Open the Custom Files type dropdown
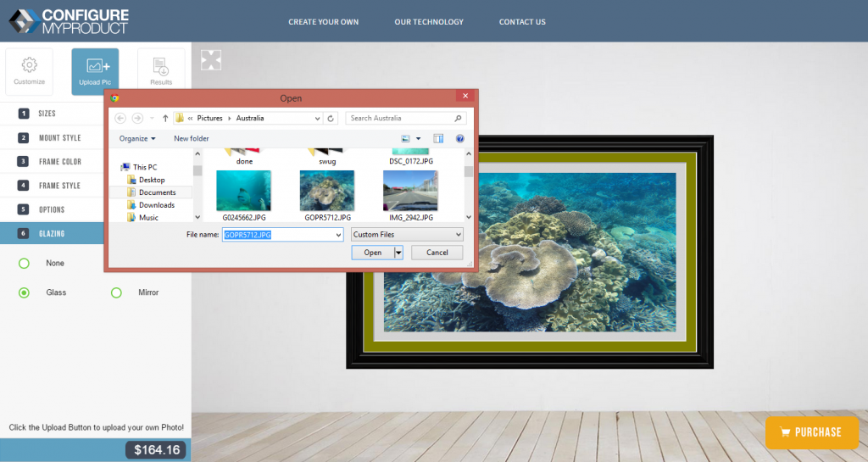 (x=407, y=235)
